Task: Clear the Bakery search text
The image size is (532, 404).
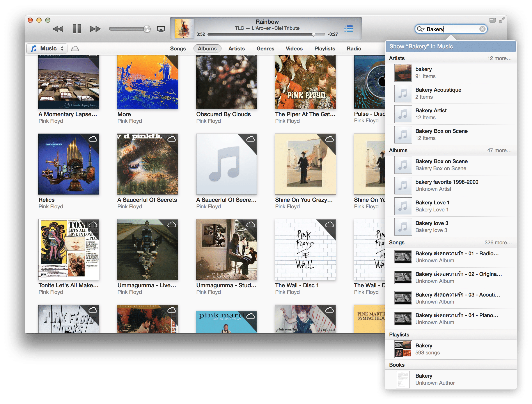Action: click(482, 29)
